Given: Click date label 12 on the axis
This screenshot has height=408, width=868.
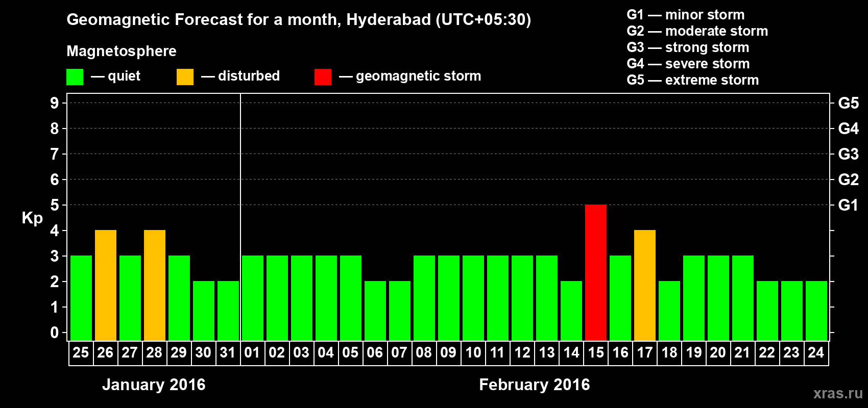Looking at the screenshot, I should [x=522, y=353].
